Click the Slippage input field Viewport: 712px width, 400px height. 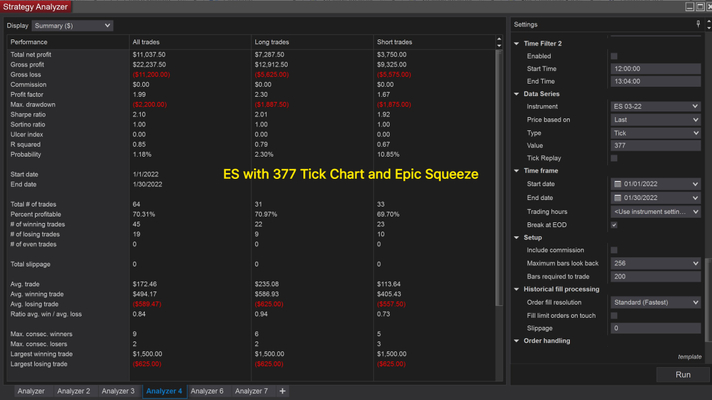click(654, 328)
